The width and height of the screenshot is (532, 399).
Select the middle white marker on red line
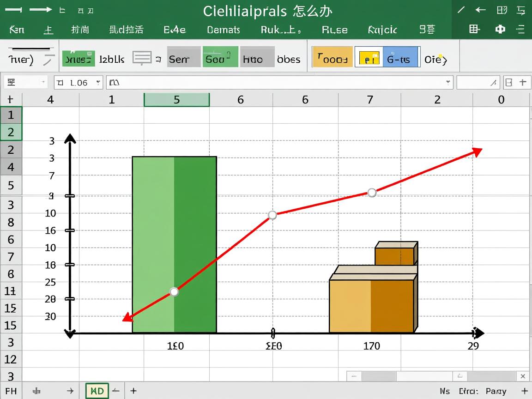point(272,215)
